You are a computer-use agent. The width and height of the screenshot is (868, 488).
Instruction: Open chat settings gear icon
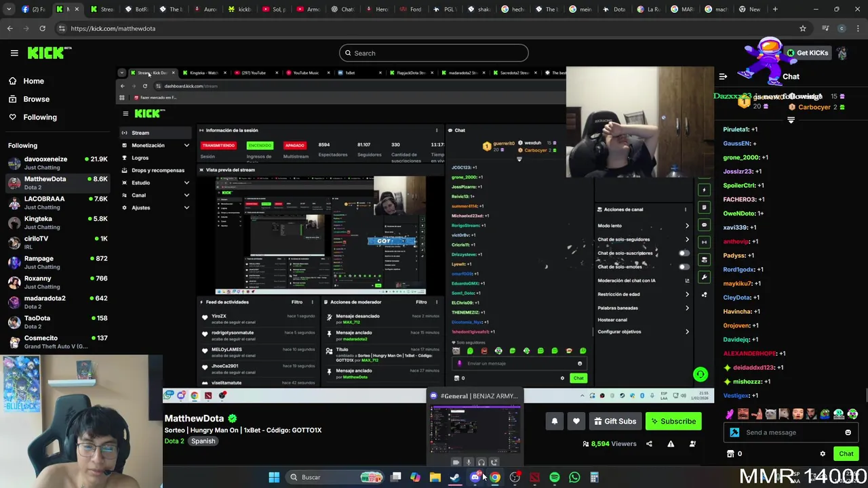(x=823, y=454)
